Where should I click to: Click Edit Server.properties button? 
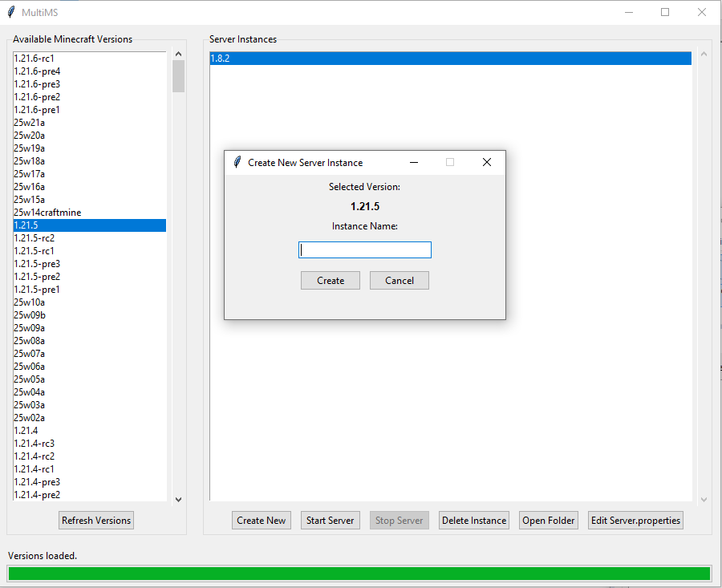click(x=635, y=521)
